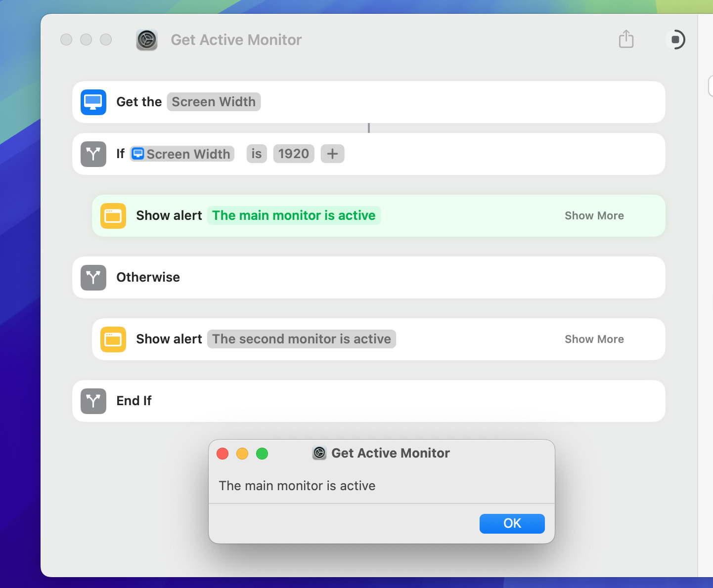Image resolution: width=713 pixels, height=588 pixels.
Task: Edit 'The second monitor is active' alert text
Action: [302, 339]
